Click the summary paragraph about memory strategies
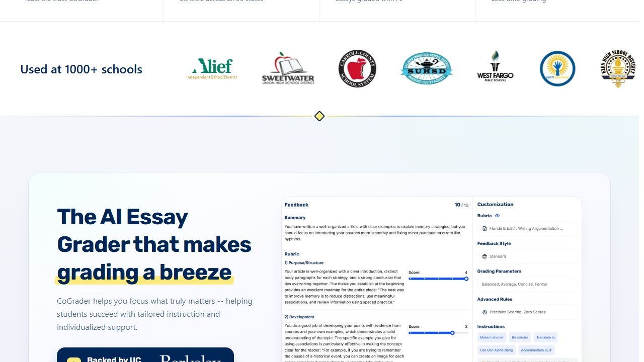644x362 pixels. (375, 233)
